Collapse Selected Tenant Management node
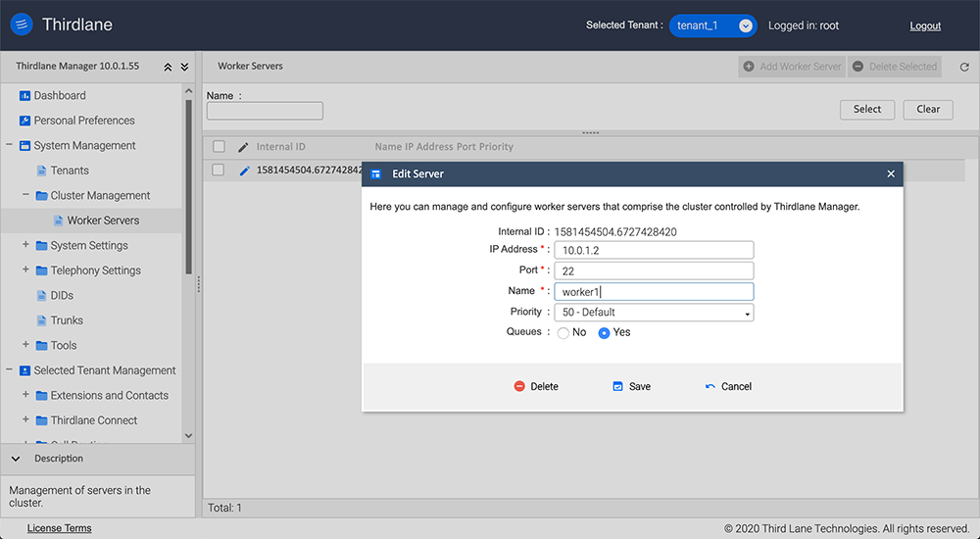Image resolution: width=980 pixels, height=539 pixels. click(x=10, y=369)
